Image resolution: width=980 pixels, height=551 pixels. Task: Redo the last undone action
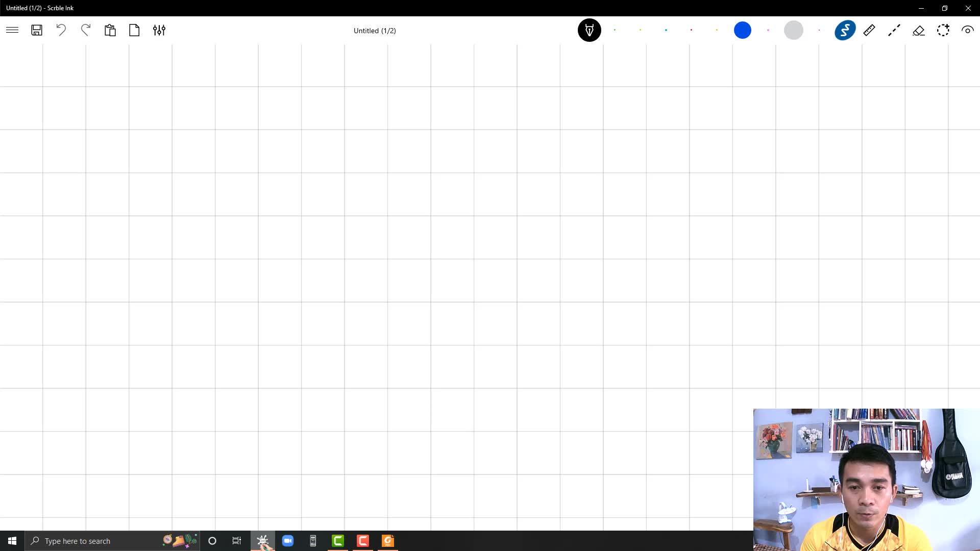pyautogui.click(x=86, y=30)
